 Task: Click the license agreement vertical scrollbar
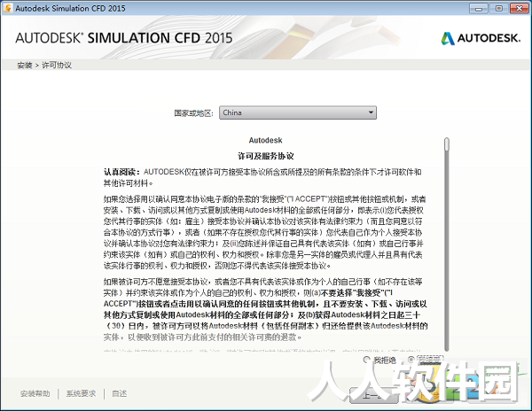point(447,244)
